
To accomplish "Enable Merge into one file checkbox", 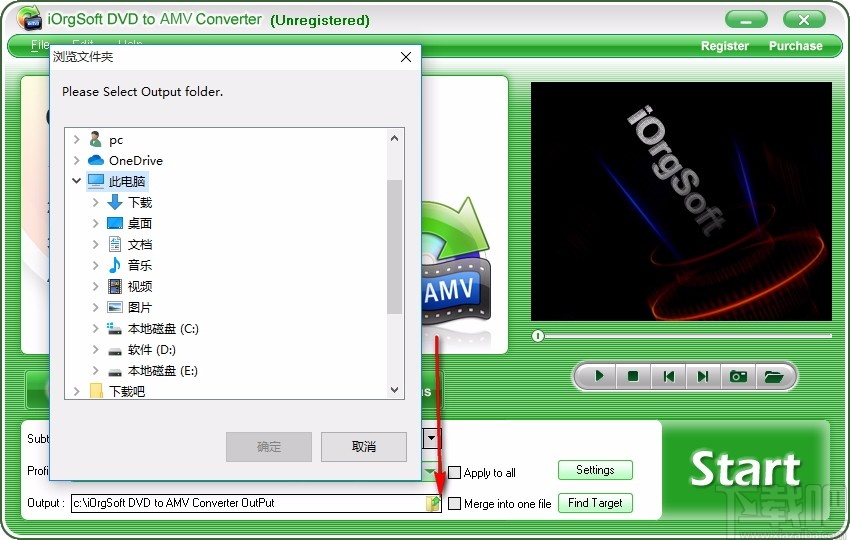I will point(455,504).
